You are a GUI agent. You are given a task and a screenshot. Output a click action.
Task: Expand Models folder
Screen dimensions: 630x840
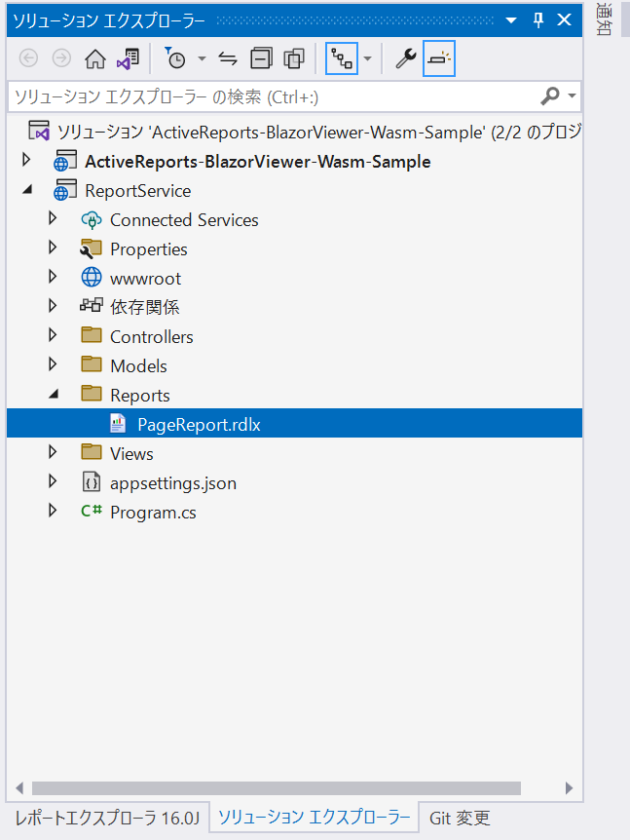point(53,364)
